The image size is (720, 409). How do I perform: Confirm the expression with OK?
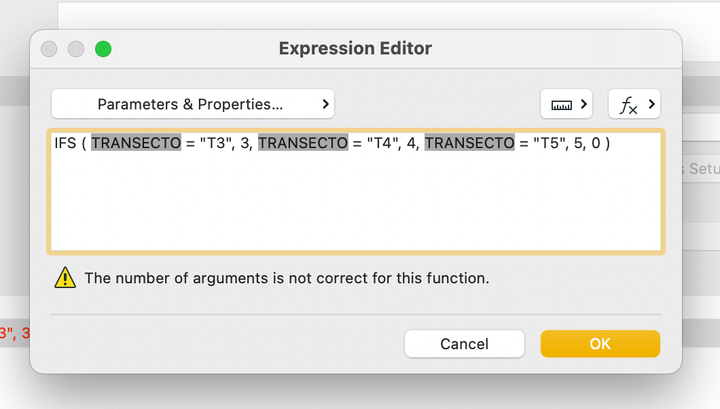click(600, 344)
